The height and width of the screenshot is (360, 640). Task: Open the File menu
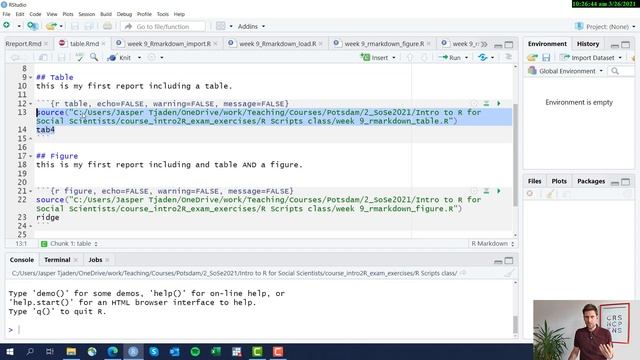click(7, 14)
